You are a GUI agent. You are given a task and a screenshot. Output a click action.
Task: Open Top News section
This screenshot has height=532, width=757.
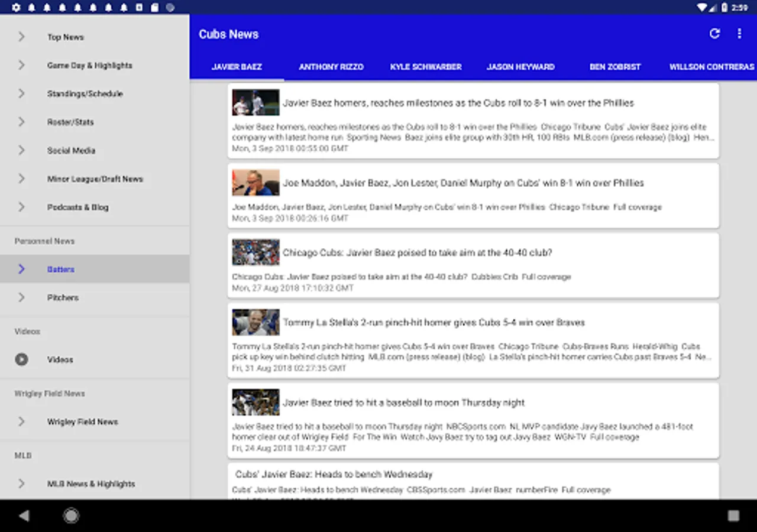[95, 37]
